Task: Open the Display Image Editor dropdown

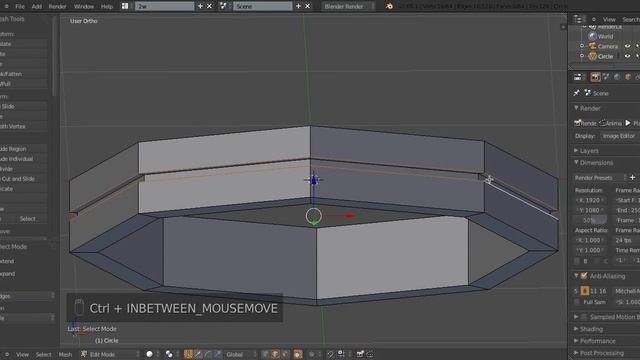Action: (x=619, y=136)
